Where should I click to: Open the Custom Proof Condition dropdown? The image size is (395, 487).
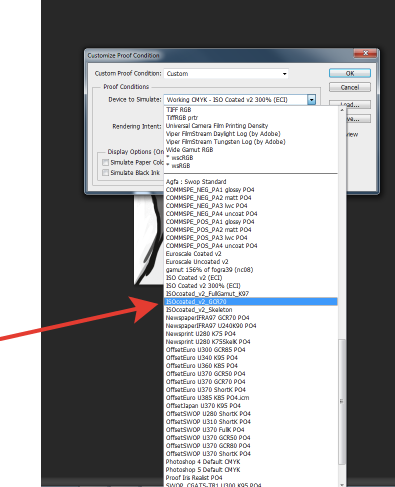[x=226, y=74]
